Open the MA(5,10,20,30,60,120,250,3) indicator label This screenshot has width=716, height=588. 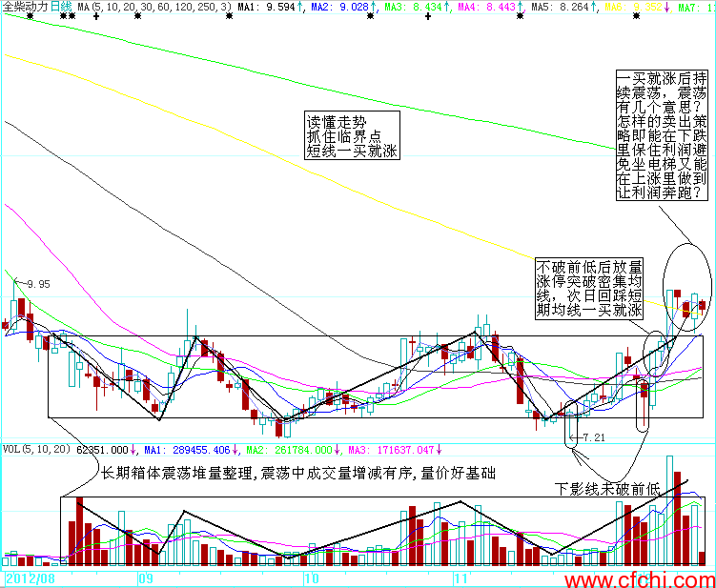click(x=154, y=7)
